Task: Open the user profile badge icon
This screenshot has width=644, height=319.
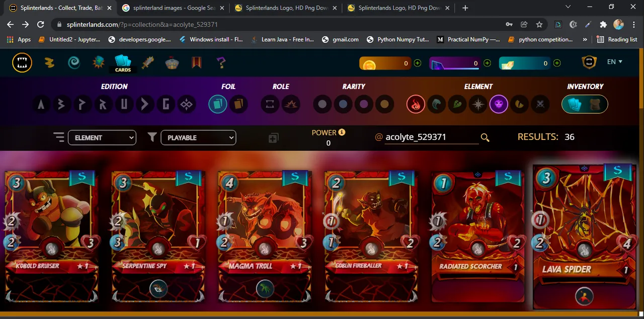Action: point(589,62)
